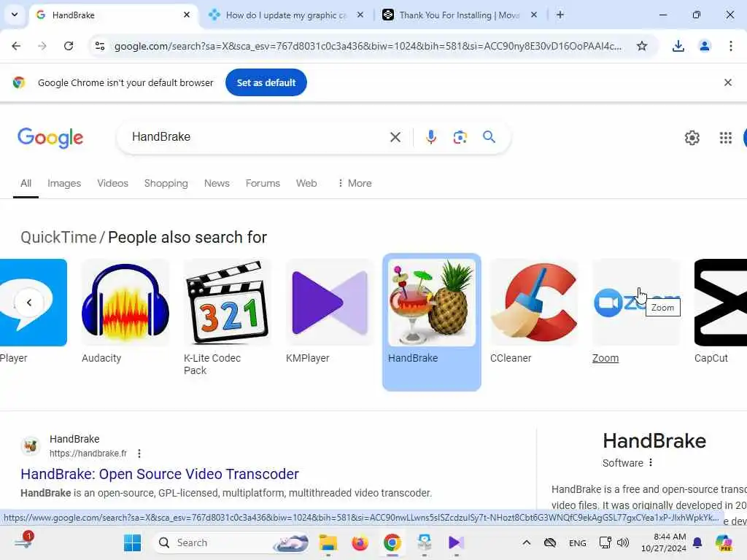
Task: Click the Google logo
Action: point(50,138)
